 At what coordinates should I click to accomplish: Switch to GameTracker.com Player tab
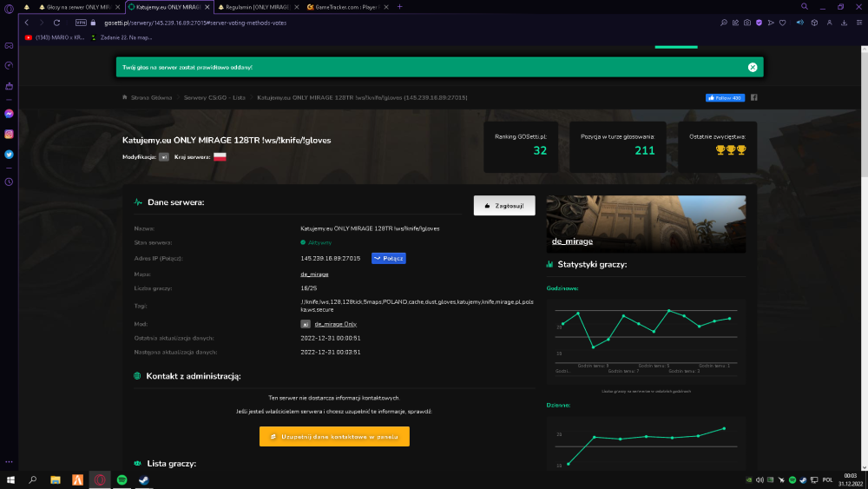tap(346, 7)
